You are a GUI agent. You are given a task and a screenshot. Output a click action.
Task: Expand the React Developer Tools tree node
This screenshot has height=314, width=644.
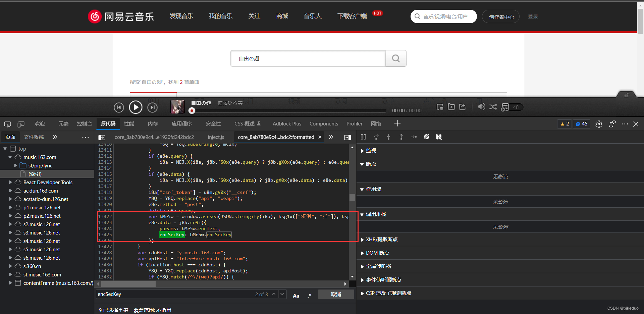(10, 182)
